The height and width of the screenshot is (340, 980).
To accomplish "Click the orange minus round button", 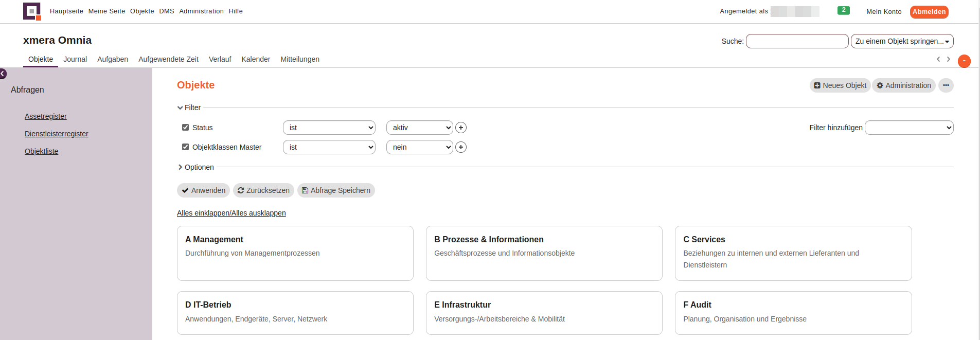I will [x=964, y=61].
